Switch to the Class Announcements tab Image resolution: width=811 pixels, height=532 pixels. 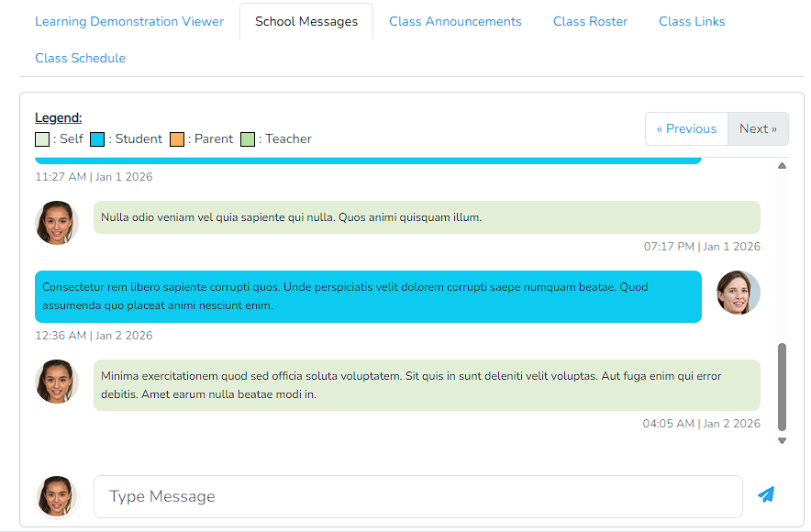click(455, 21)
